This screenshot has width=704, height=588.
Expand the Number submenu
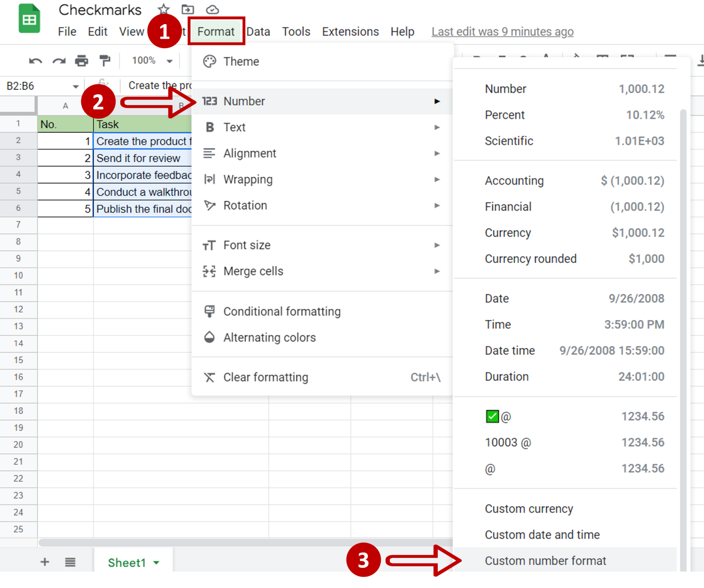pos(322,101)
